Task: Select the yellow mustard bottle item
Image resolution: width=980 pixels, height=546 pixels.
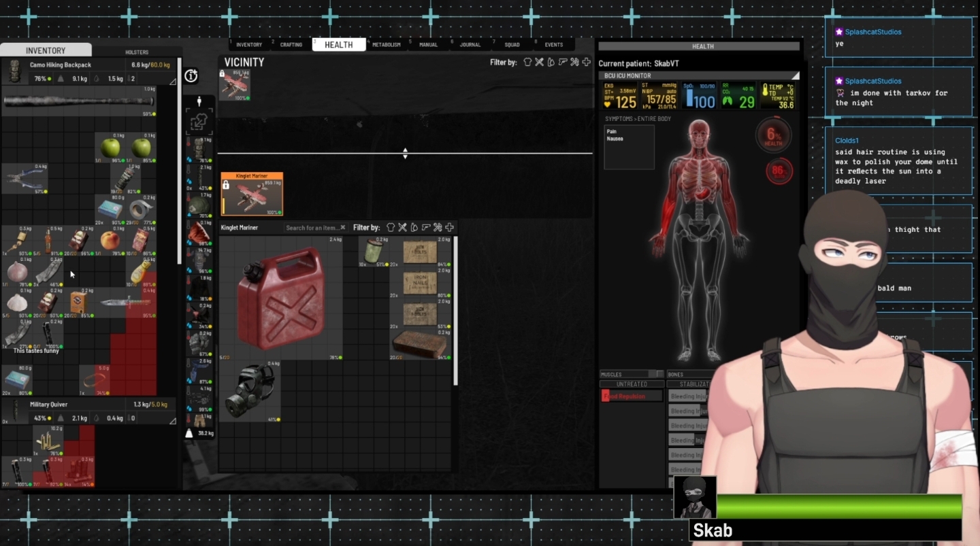Action: [141, 272]
